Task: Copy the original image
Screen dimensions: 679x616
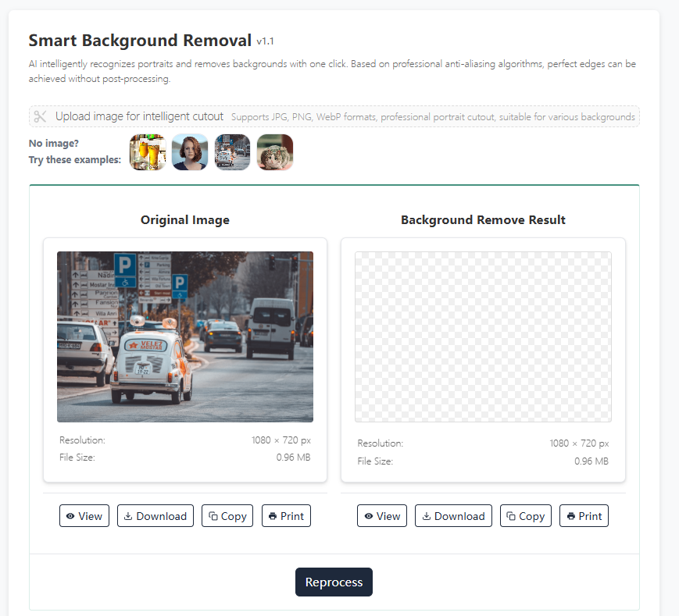Action: [227, 516]
